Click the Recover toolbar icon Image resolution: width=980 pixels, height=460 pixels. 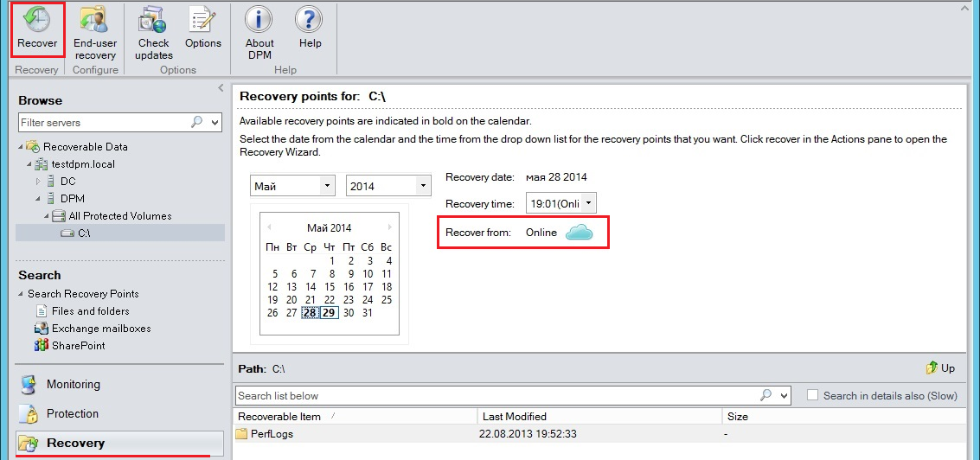point(37,21)
